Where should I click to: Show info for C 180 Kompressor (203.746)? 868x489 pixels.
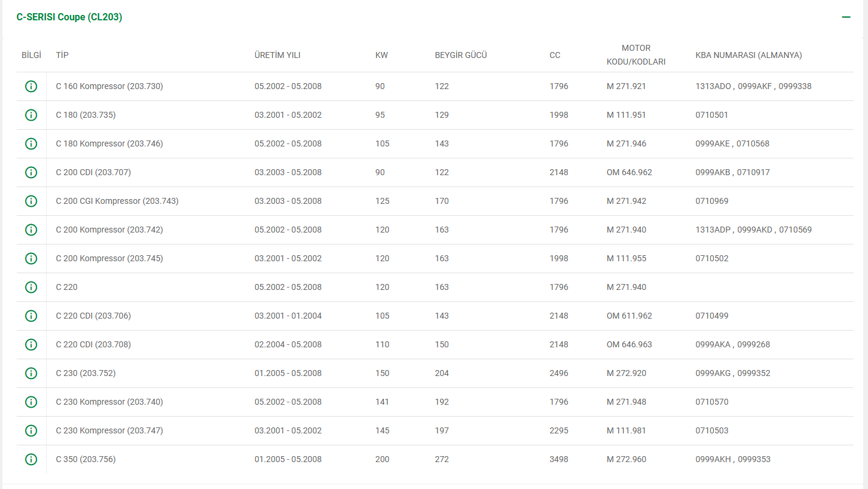tap(31, 143)
